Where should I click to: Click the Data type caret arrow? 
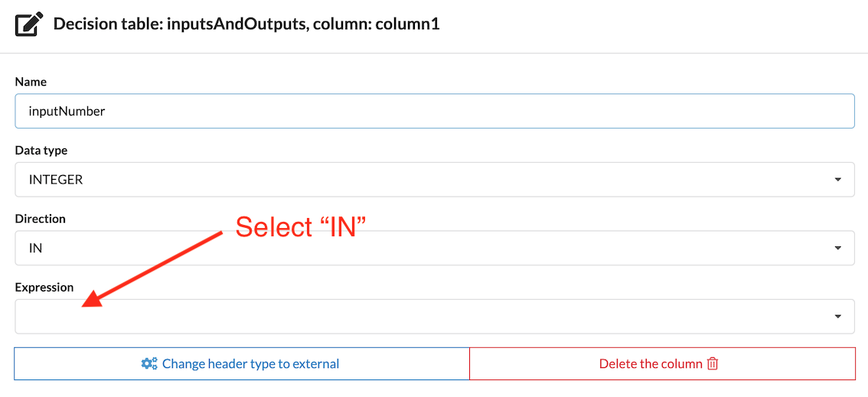pyautogui.click(x=838, y=181)
